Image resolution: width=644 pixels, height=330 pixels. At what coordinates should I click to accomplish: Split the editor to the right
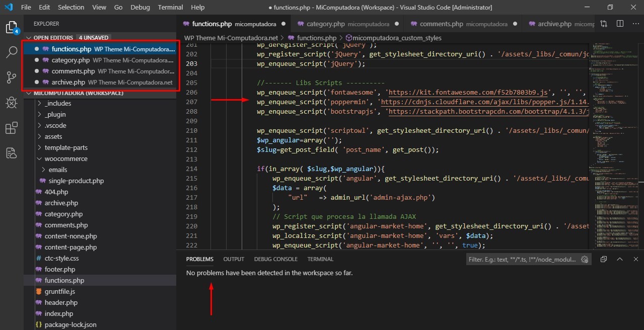620,24
